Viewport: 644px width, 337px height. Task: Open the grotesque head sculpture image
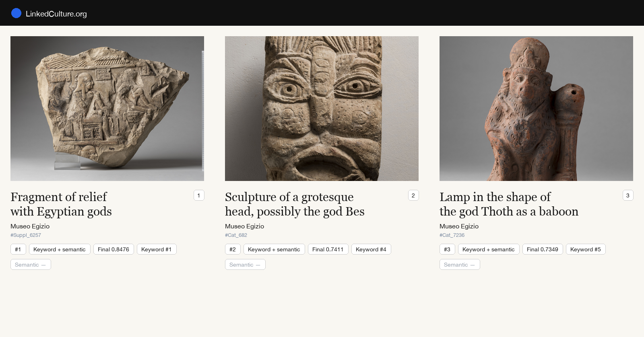pyautogui.click(x=322, y=109)
